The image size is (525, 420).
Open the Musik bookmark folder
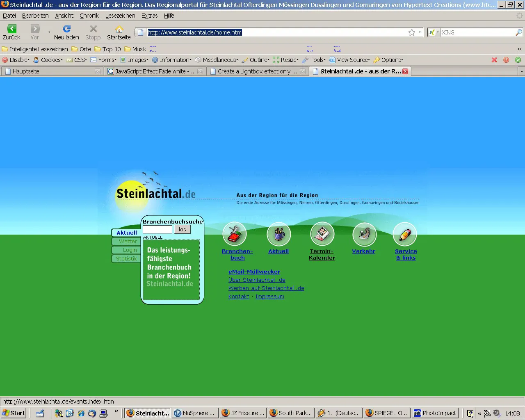(135, 49)
